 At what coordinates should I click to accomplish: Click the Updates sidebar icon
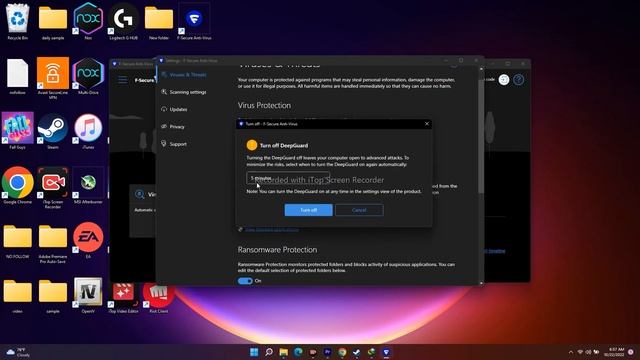(x=164, y=109)
